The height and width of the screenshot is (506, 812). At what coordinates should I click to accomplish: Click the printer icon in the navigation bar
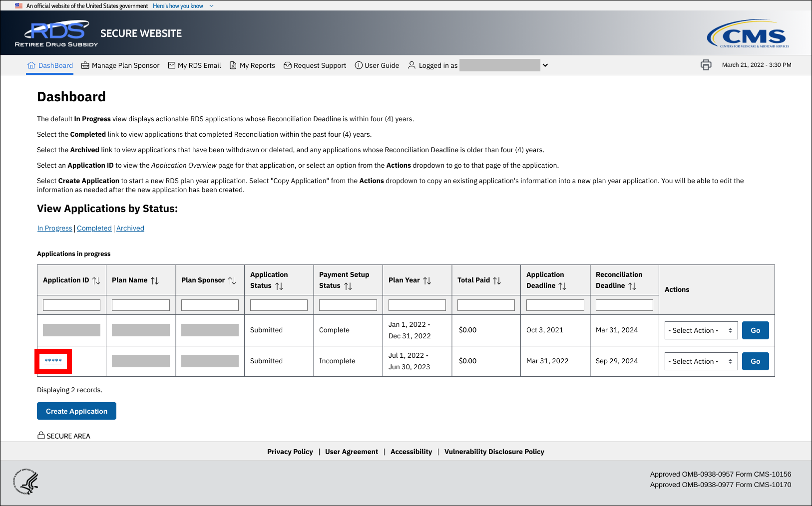(x=706, y=65)
